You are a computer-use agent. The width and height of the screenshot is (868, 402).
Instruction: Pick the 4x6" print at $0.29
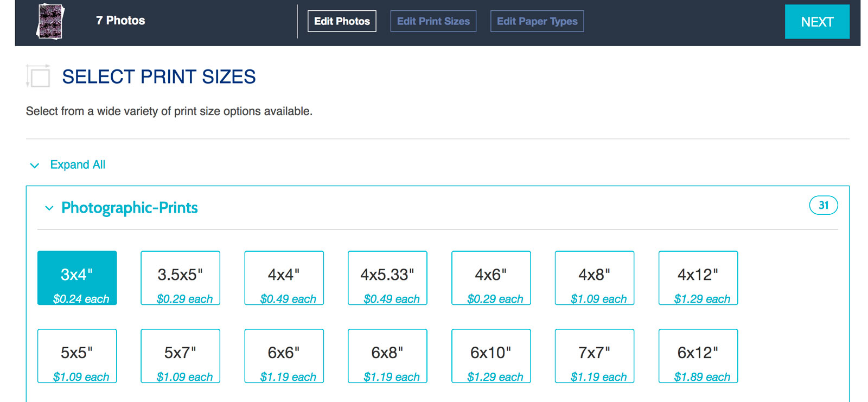click(491, 278)
